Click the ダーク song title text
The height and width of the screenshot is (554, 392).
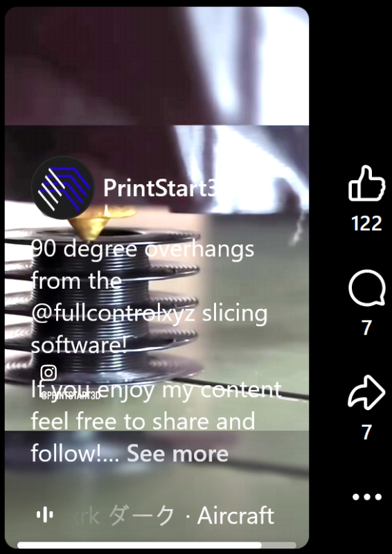(141, 515)
